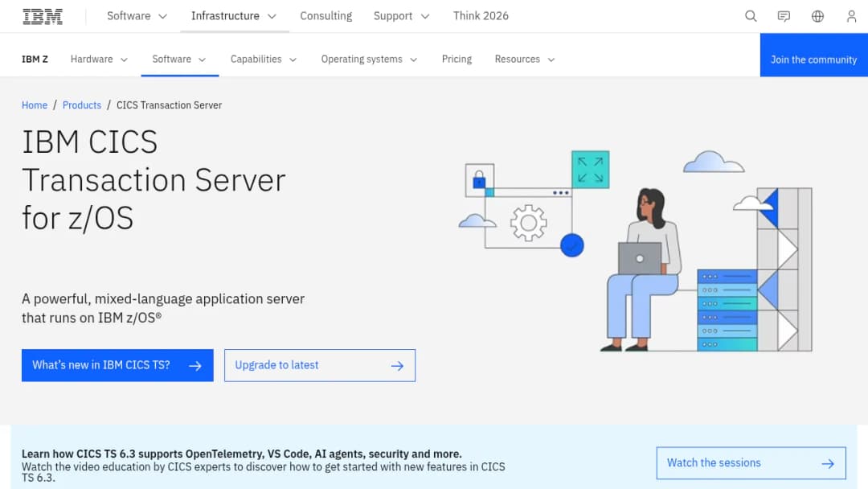Image resolution: width=868 pixels, height=489 pixels.
Task: Expand the Infrastructure menu
Action: 234,16
